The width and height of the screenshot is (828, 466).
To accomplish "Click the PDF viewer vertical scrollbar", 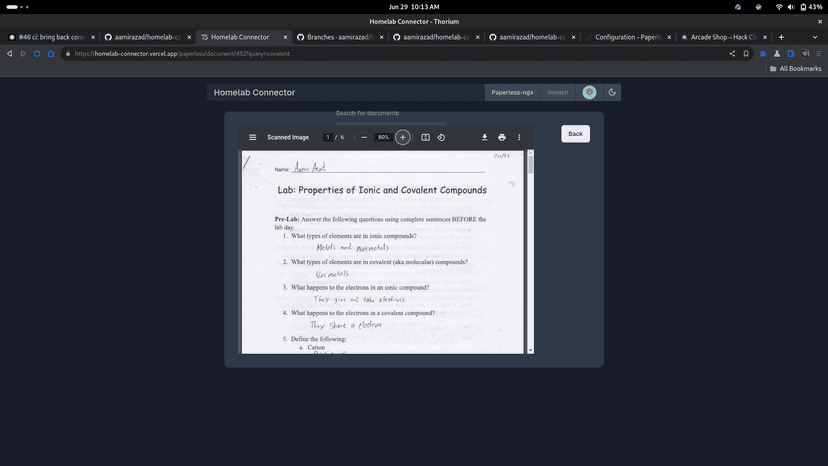I will coord(530,252).
